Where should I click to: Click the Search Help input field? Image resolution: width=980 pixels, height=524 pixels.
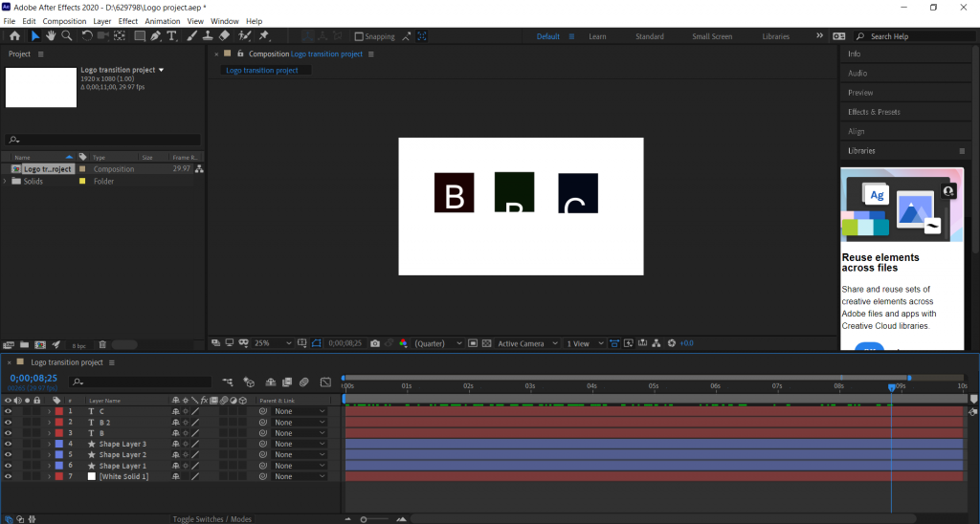[x=914, y=36]
